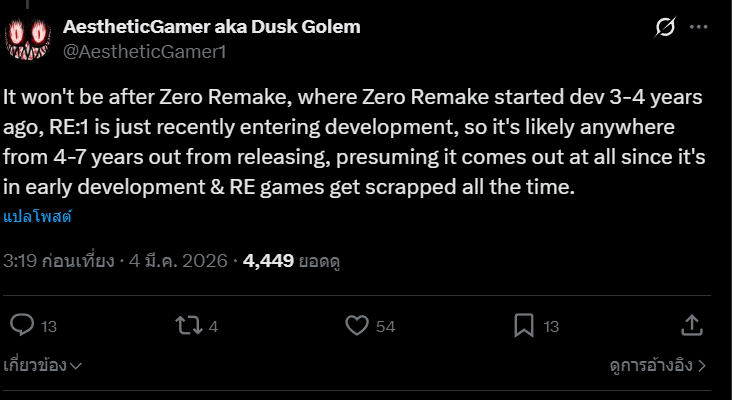The image size is (732, 400).
Task: Click the repost arrows icon
Action: click(188, 325)
